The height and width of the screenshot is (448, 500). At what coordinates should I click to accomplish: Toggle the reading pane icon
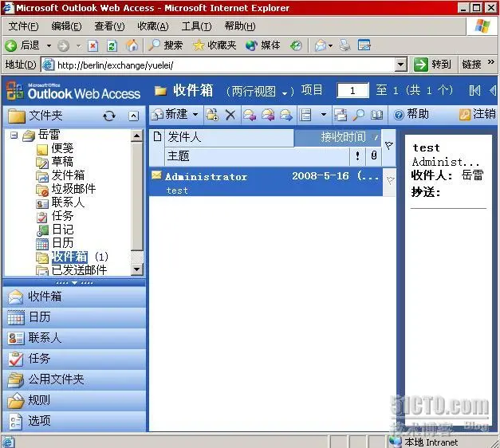coord(341,115)
